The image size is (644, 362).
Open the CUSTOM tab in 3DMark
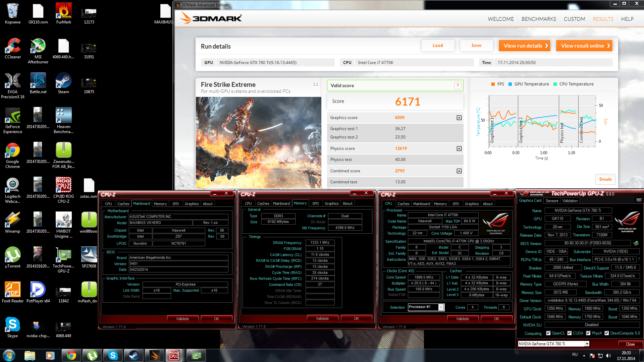tap(574, 19)
